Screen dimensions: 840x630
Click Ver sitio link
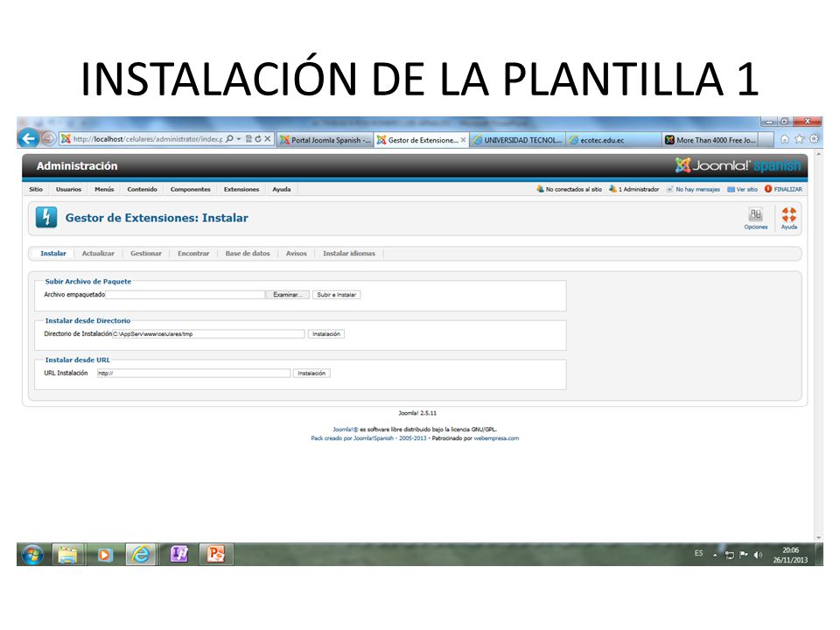click(x=742, y=189)
